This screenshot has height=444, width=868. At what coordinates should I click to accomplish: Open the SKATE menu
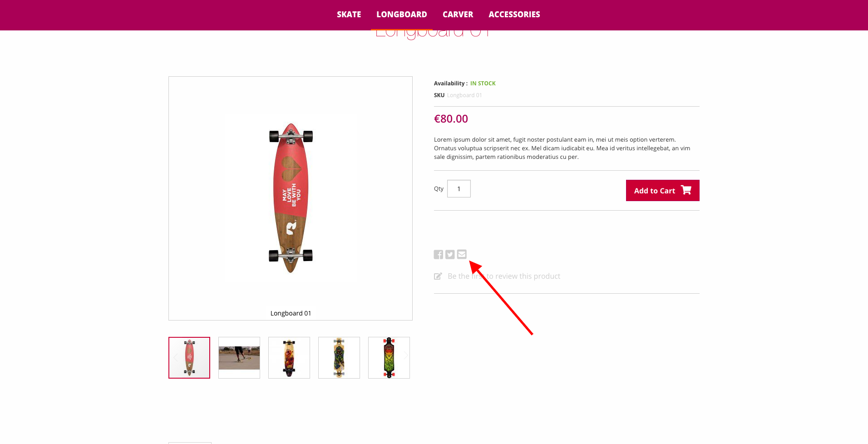pyautogui.click(x=349, y=14)
